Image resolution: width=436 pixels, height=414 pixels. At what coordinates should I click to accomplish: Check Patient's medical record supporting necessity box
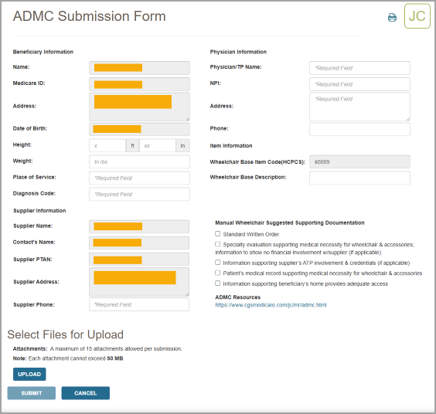coord(218,273)
